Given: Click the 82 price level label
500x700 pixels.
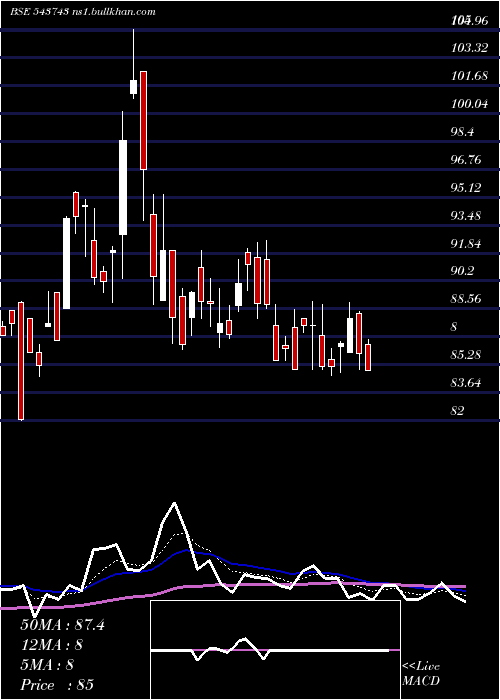Looking at the screenshot, I should [x=458, y=410].
